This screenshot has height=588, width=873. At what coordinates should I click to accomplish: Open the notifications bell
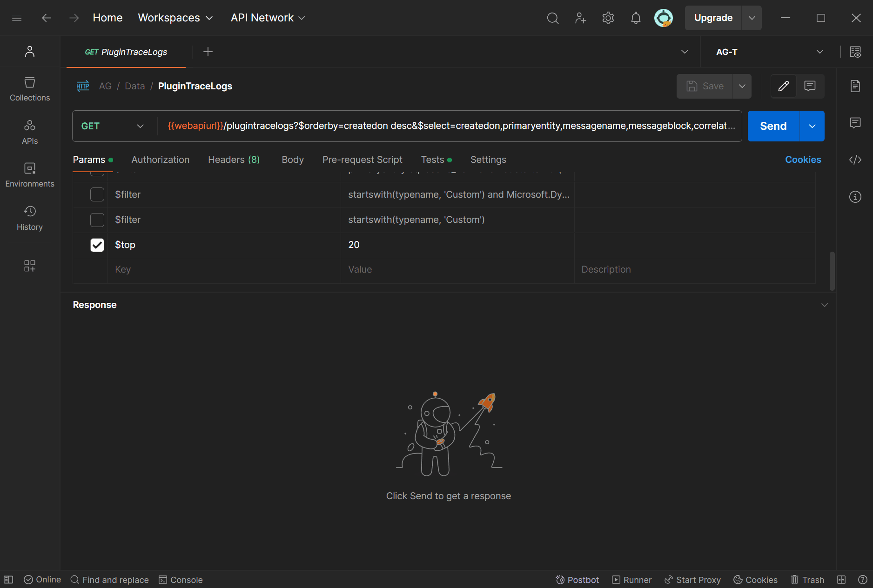[636, 18]
